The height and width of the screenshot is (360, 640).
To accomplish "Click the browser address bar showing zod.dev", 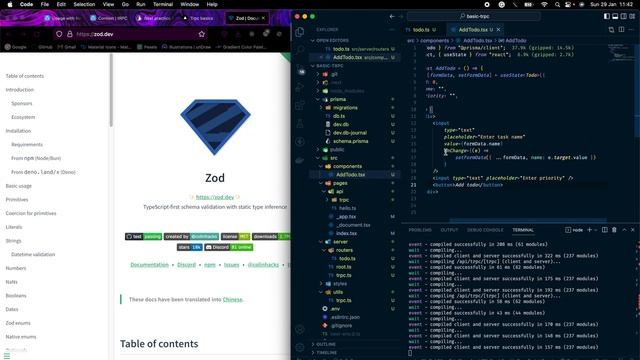I will tap(131, 34).
